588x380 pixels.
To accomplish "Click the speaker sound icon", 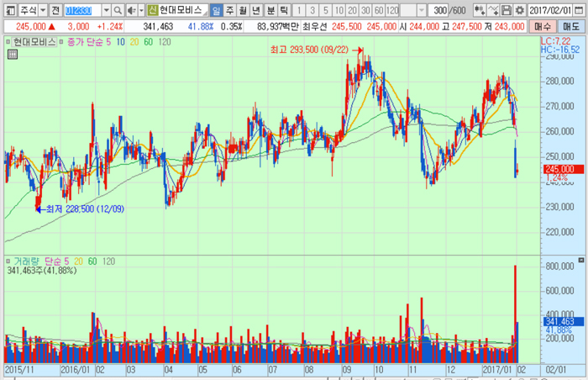I will pos(129,10).
